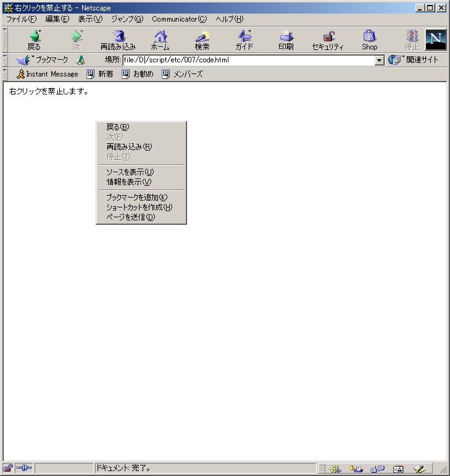Open Composer from the component bar

point(419,469)
